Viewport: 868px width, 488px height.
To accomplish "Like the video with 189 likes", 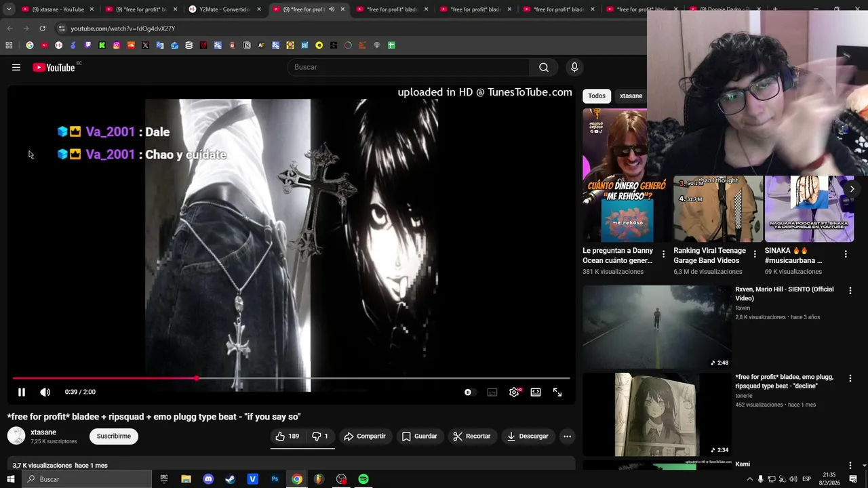I will coord(287,436).
